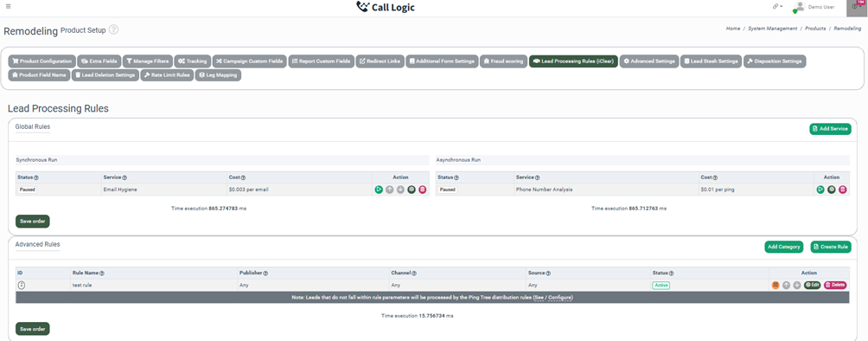Click Rule Name column help icon

coord(102,273)
